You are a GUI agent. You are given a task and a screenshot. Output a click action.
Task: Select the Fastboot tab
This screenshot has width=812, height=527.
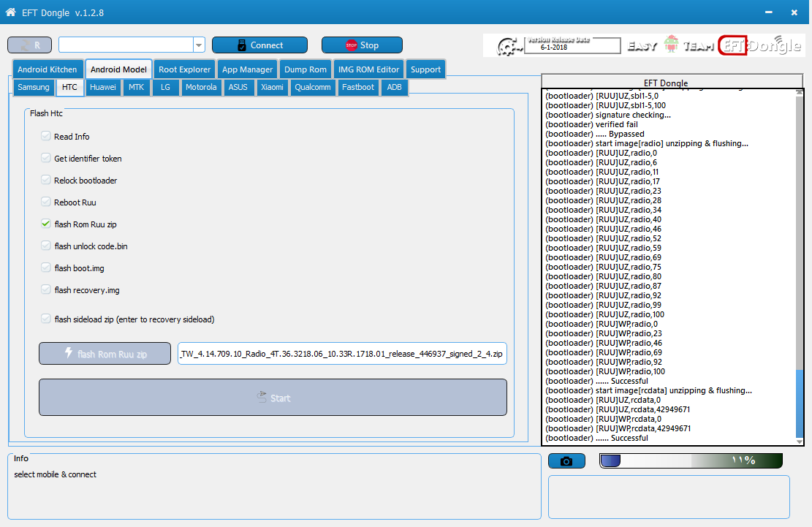click(x=358, y=87)
